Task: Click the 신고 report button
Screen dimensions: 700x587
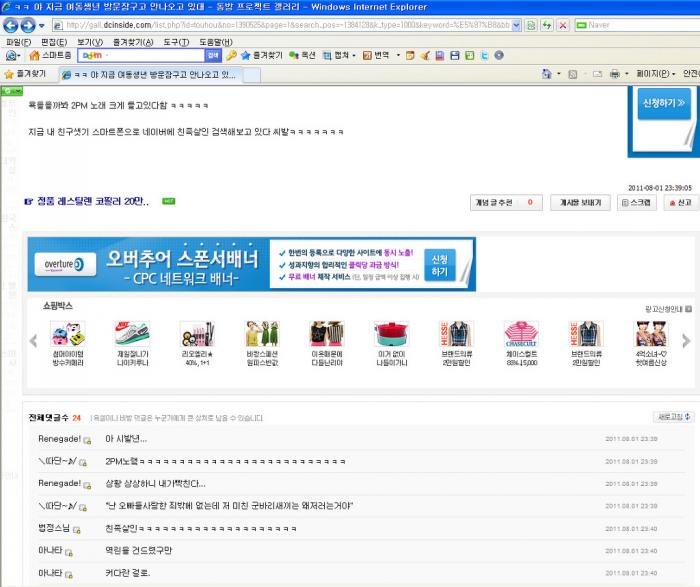Action: tap(678, 202)
